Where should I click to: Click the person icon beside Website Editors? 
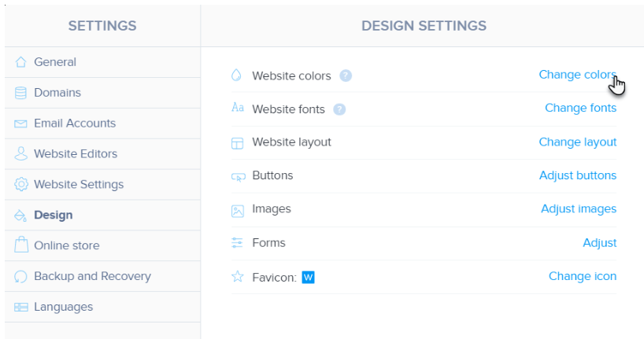point(20,153)
